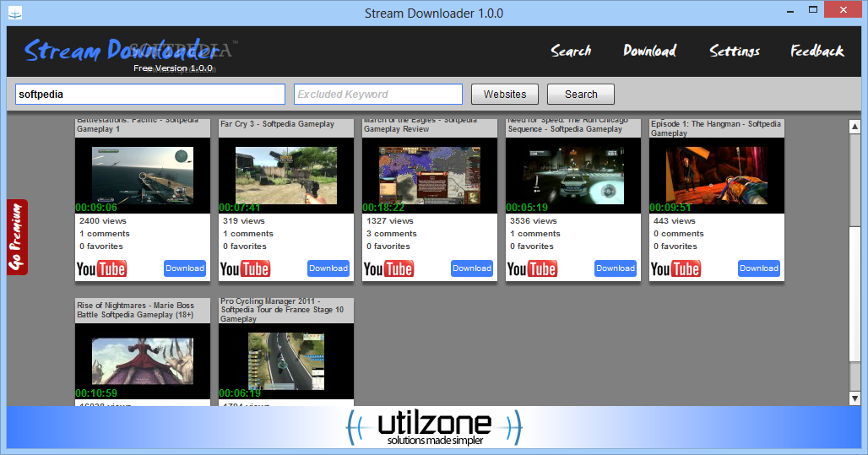Click YouTube logo on The Hangman card
This screenshot has width=868, height=455.
point(676,269)
